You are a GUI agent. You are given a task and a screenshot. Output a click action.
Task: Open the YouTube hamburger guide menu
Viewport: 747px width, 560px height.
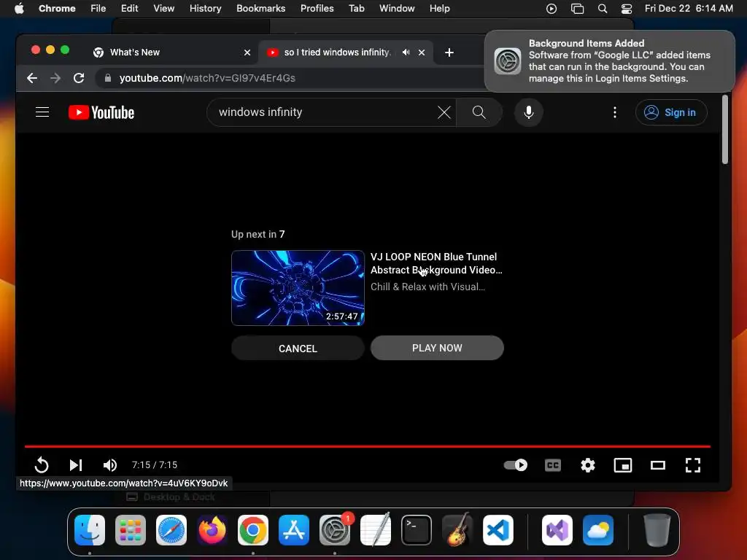click(x=42, y=112)
